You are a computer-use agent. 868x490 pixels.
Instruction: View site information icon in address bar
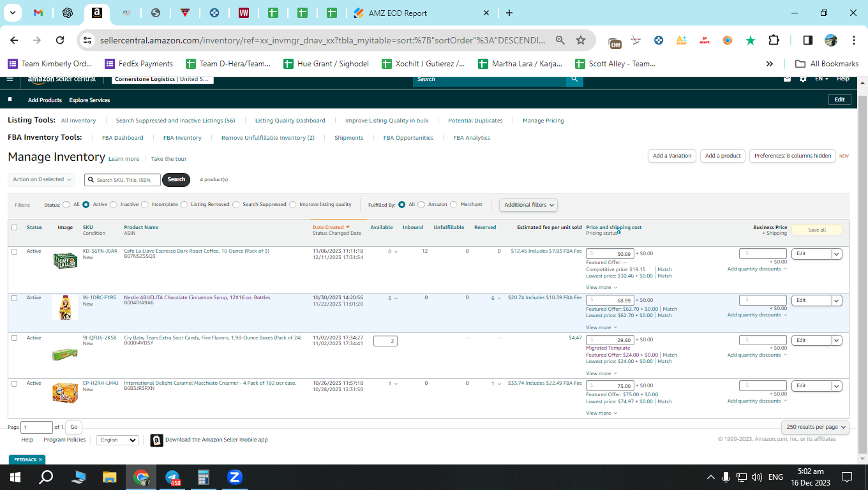pos(88,40)
